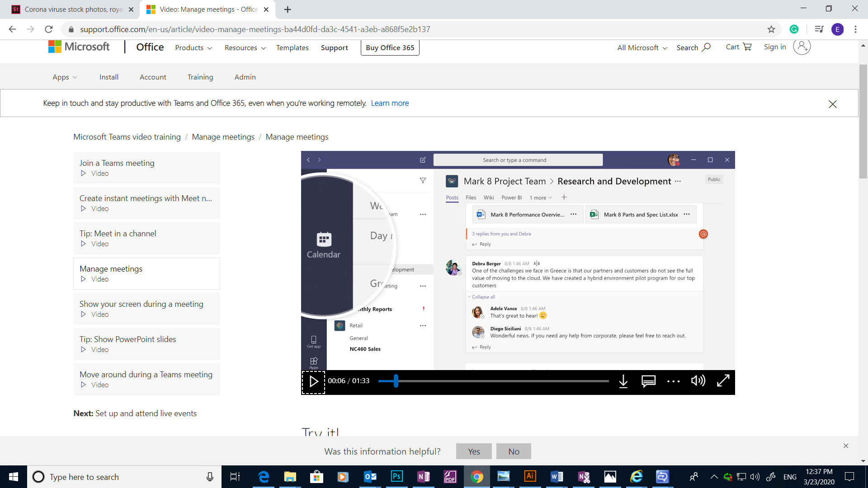Open the Chrome profile avatar E
This screenshot has width=868, height=488.
pos(837,29)
